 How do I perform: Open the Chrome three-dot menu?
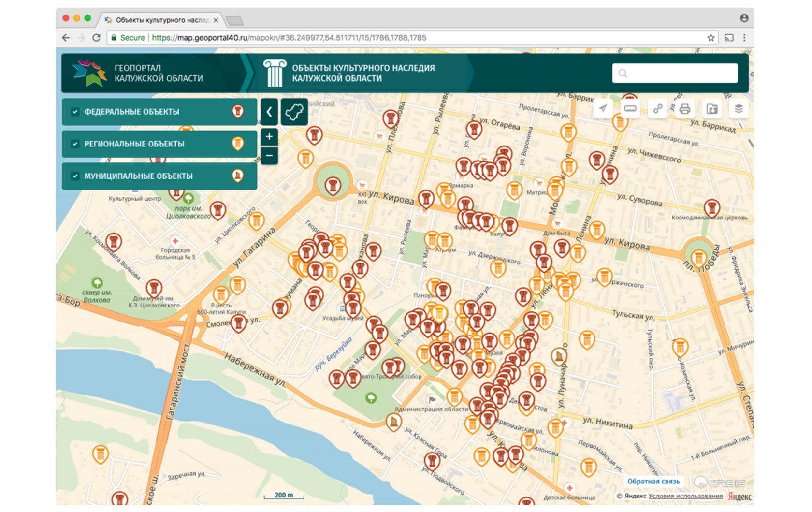coord(744,38)
